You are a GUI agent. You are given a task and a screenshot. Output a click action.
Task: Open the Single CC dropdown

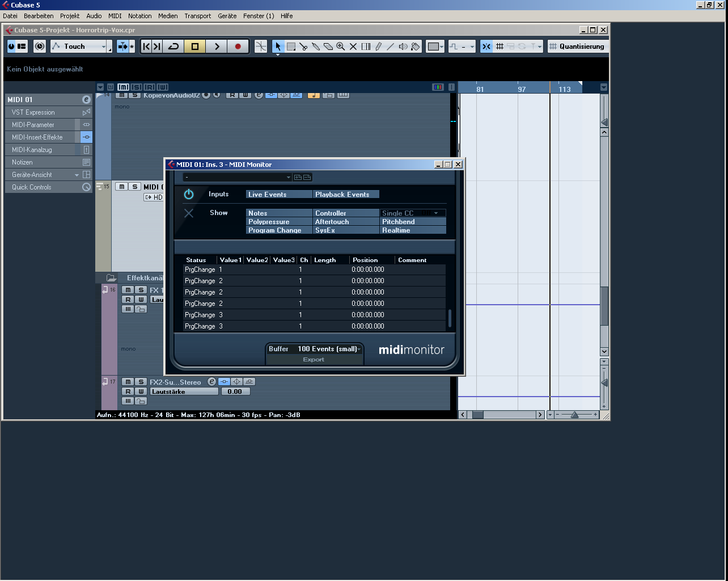[x=413, y=213]
